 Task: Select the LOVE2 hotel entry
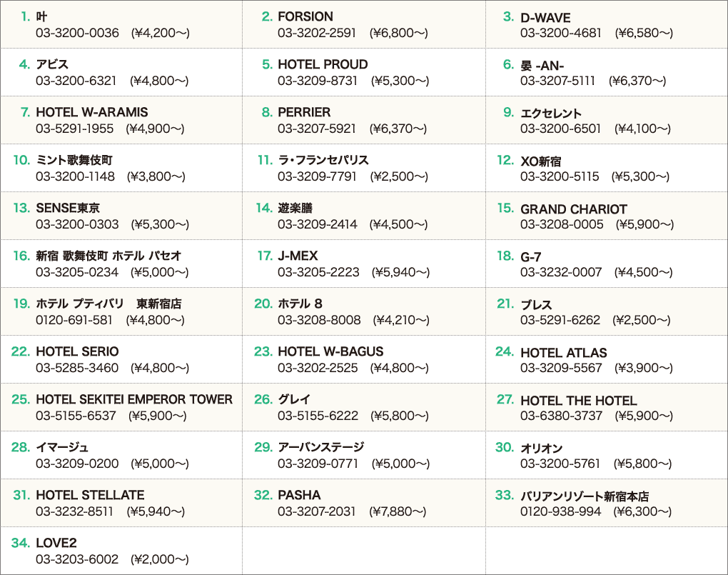pos(56,544)
